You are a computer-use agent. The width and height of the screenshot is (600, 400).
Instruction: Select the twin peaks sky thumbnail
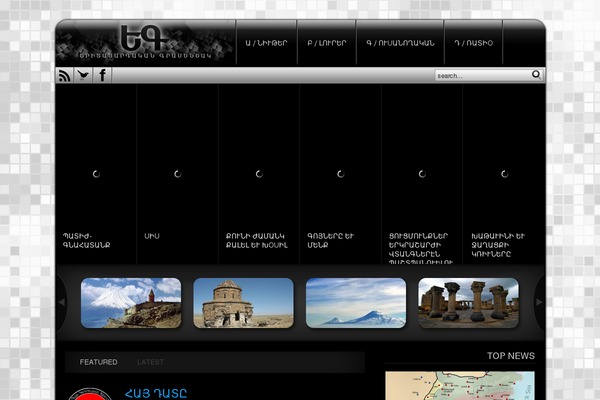[x=356, y=303]
